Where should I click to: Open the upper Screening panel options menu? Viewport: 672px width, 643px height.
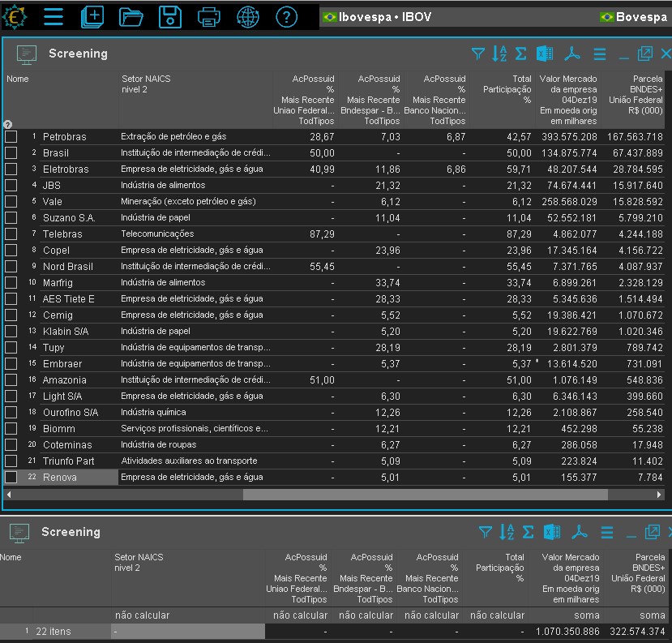point(600,54)
